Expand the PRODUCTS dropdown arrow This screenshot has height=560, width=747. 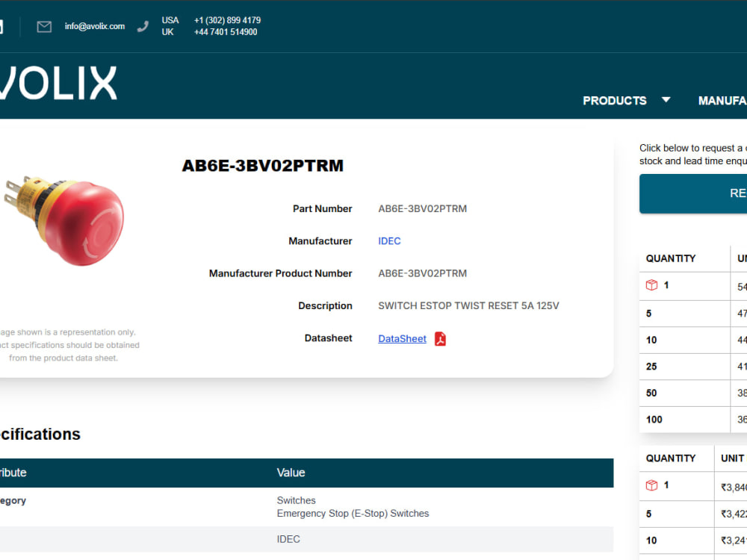click(x=666, y=100)
